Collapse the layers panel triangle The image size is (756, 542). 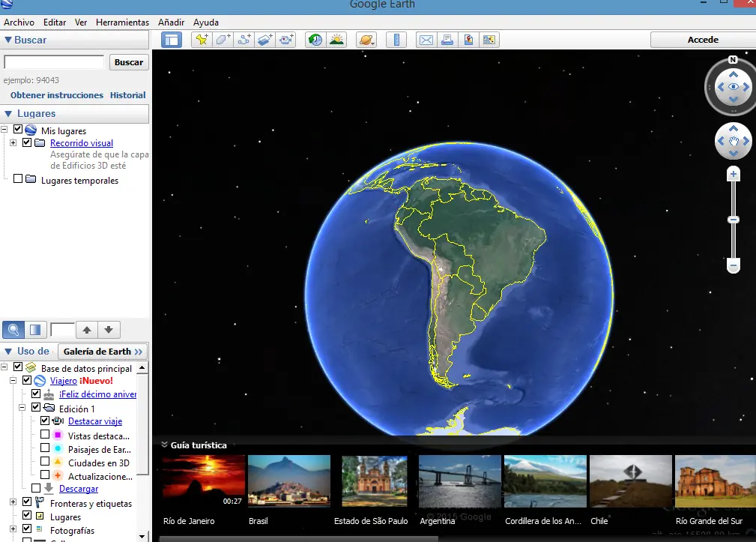pyautogui.click(x=8, y=352)
